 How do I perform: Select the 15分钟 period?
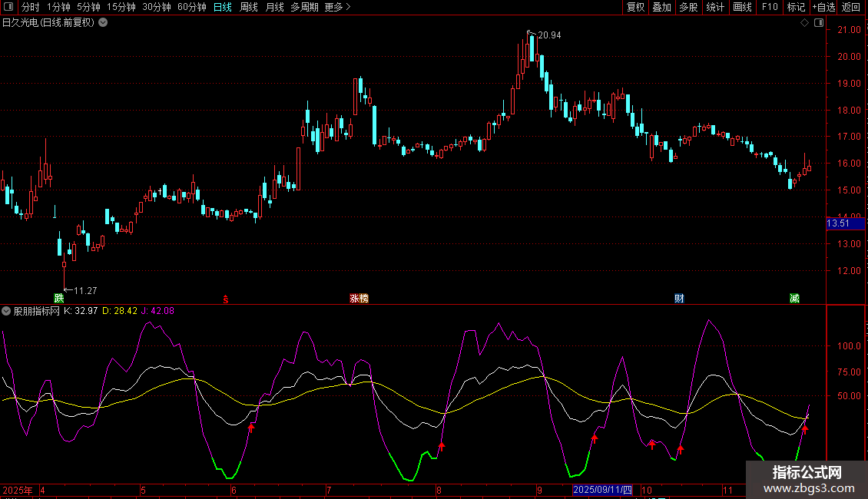click(x=121, y=7)
